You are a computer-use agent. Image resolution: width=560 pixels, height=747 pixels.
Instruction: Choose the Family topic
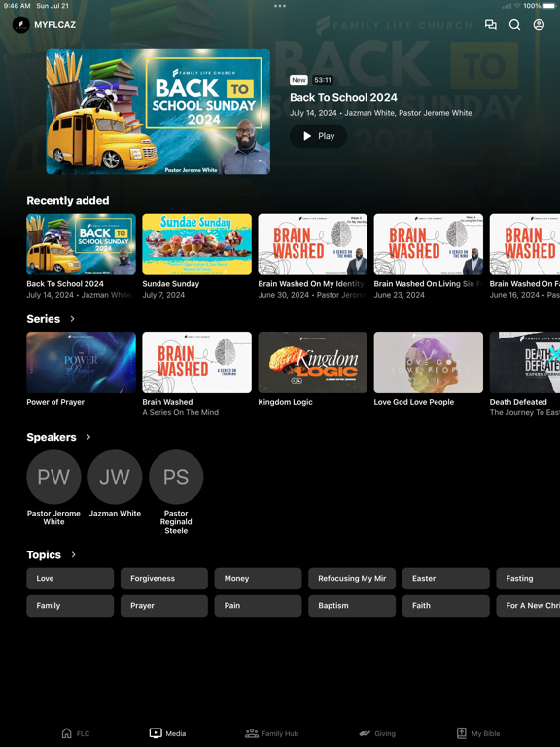click(x=70, y=606)
